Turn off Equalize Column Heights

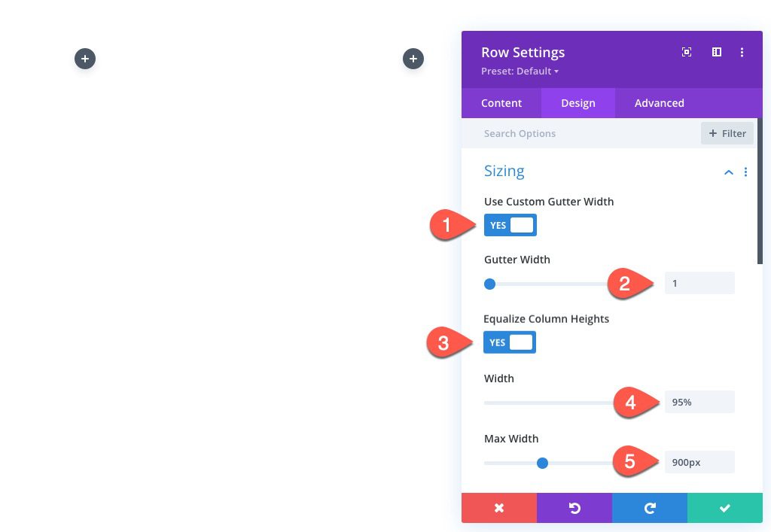click(510, 342)
